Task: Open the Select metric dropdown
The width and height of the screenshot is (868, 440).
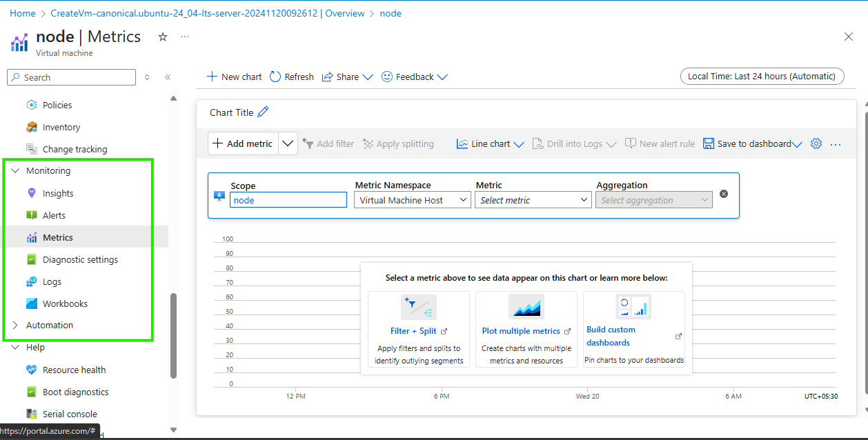Action: pyautogui.click(x=533, y=199)
